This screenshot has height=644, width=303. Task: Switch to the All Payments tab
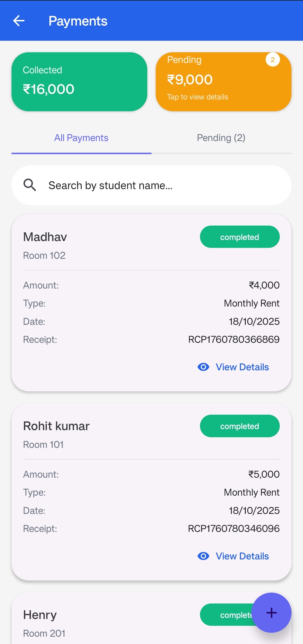(81, 138)
